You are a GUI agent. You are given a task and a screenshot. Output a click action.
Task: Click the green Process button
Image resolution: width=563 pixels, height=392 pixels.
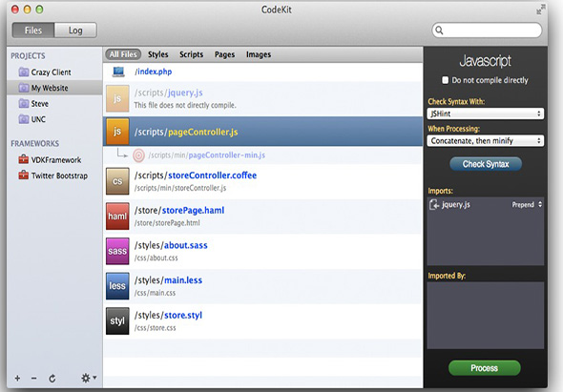point(485,368)
